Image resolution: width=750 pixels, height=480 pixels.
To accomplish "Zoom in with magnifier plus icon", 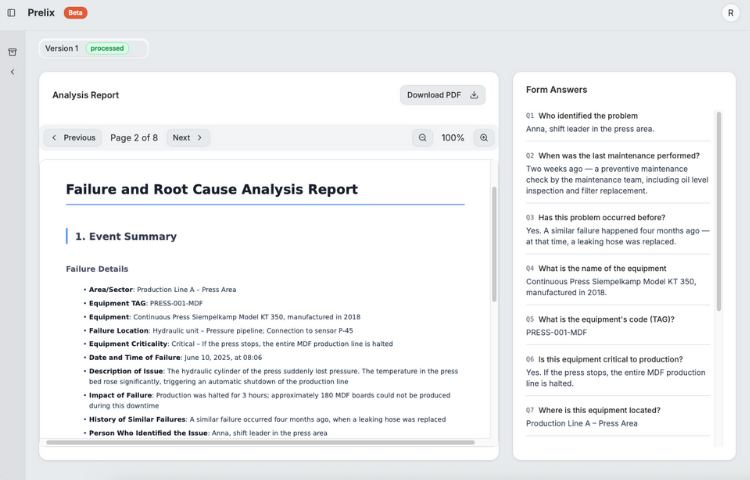I will pos(484,138).
